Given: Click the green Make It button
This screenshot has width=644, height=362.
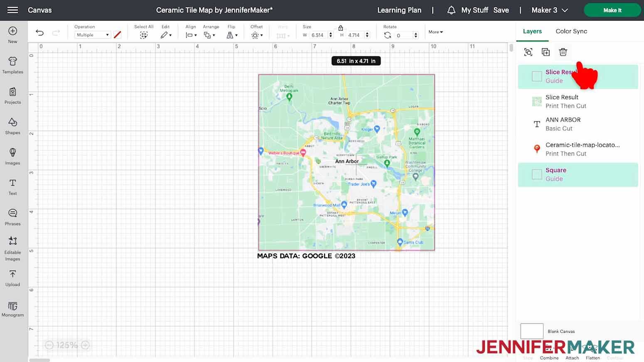Looking at the screenshot, I should [x=612, y=10].
